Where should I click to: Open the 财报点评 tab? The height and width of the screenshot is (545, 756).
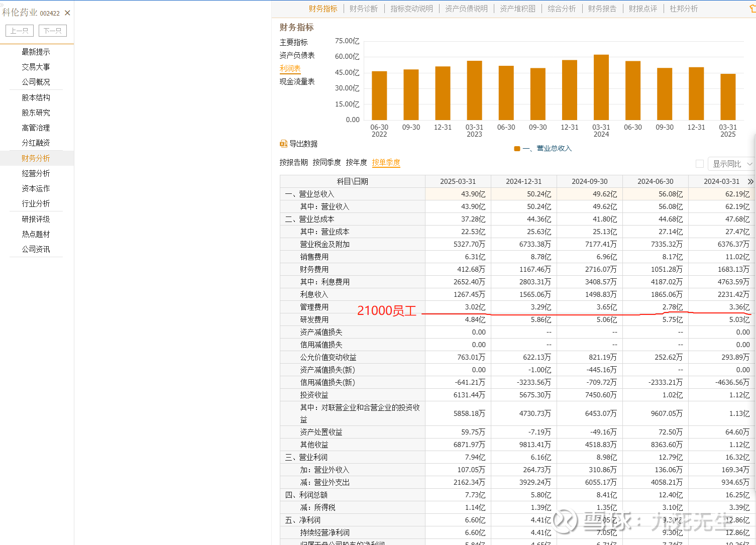pos(643,9)
